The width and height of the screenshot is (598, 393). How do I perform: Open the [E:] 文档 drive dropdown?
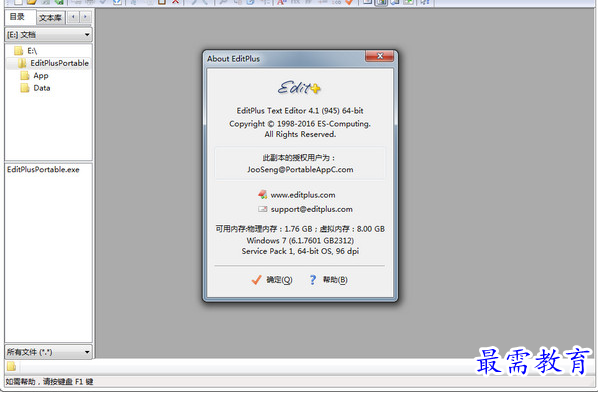point(48,35)
